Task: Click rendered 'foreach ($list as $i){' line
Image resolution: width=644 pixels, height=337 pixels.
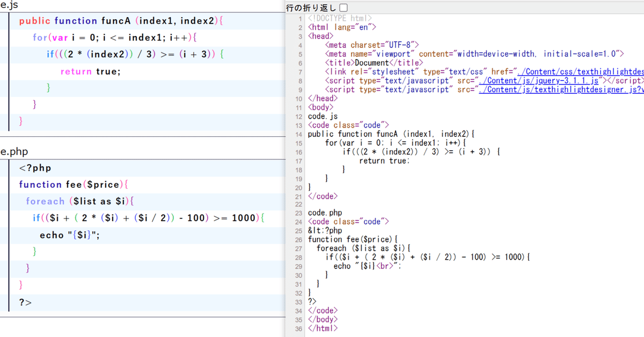Action: [79, 201]
